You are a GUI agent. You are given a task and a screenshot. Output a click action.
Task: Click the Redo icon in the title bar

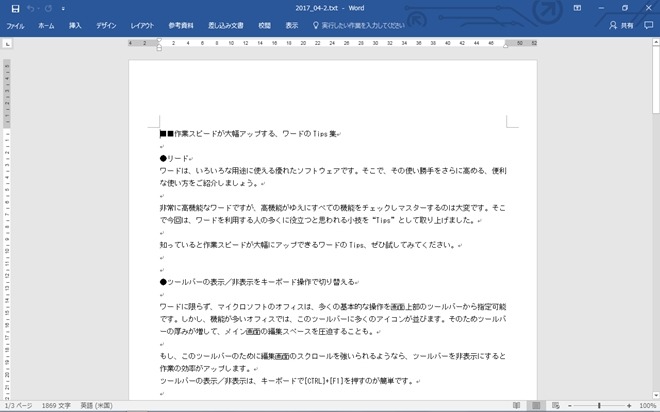(x=50, y=8)
